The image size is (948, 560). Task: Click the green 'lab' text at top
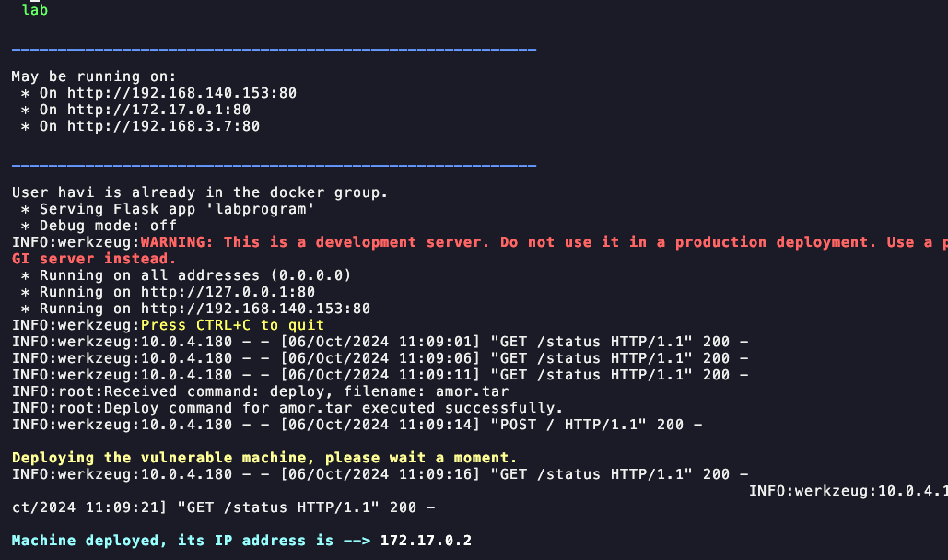(x=35, y=10)
